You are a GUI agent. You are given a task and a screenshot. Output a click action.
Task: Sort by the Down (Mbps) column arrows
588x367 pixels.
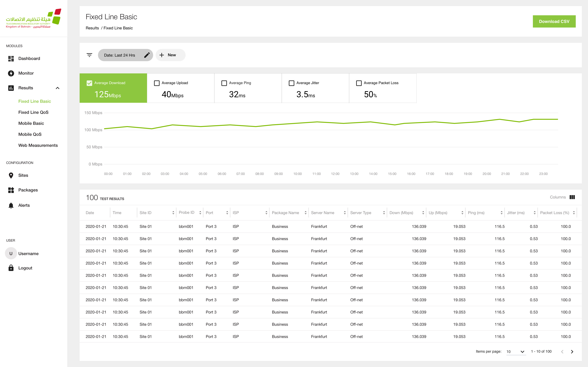click(x=423, y=213)
